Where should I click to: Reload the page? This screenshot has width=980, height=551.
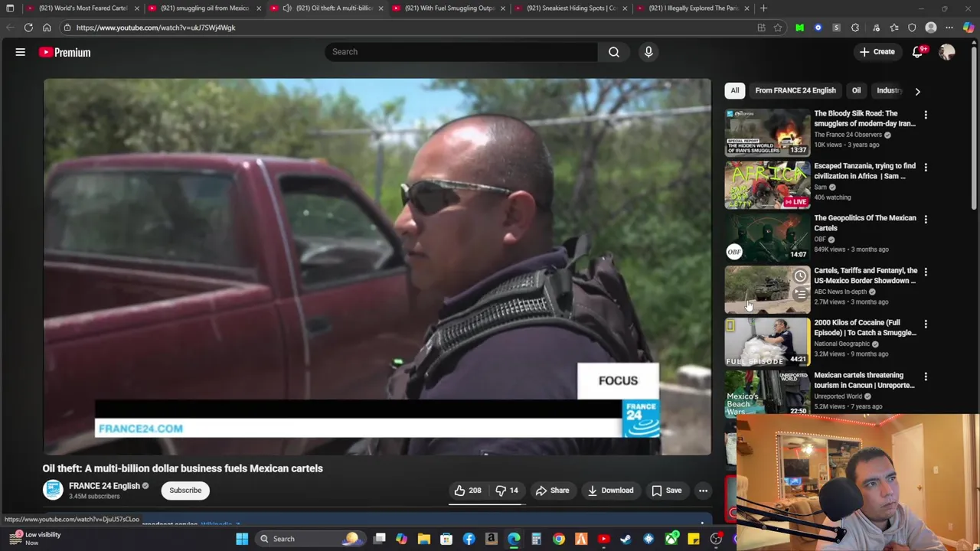(28, 28)
